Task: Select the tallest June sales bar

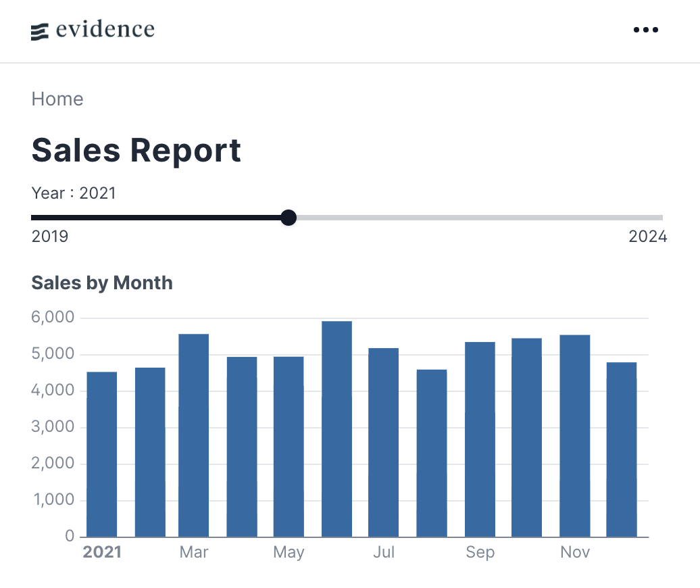Action: coord(337,428)
